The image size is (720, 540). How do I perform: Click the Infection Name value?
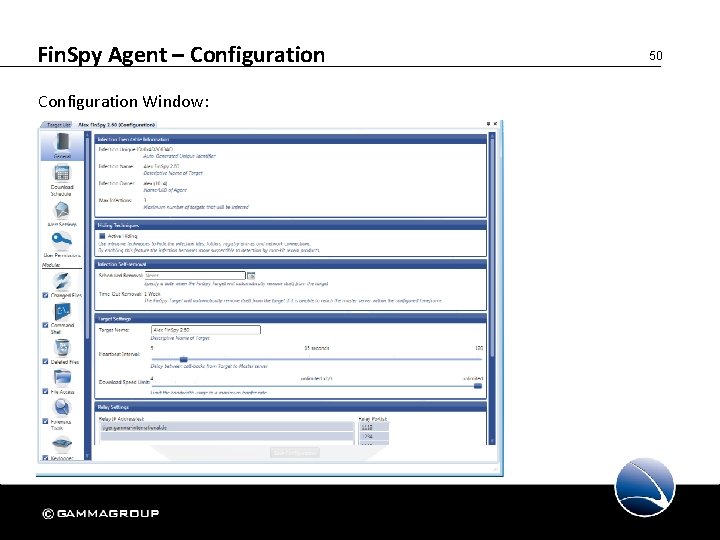tap(161, 166)
